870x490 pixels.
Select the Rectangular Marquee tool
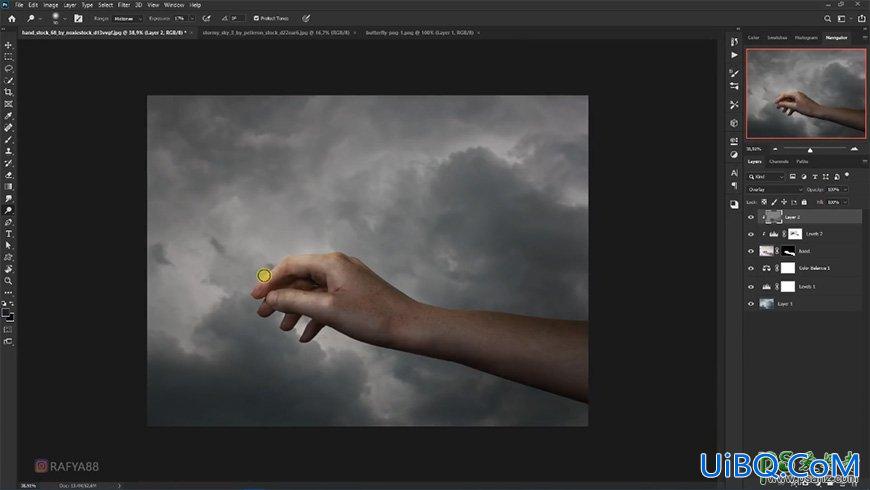[x=8, y=57]
